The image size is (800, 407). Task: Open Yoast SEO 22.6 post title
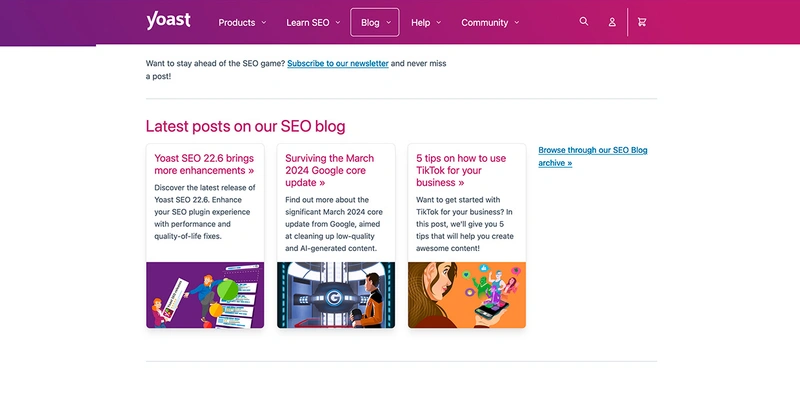click(204, 164)
